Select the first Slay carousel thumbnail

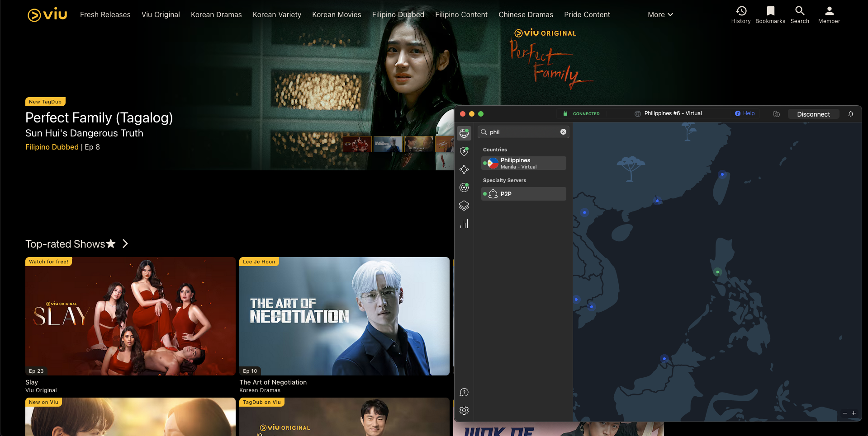pos(357,144)
